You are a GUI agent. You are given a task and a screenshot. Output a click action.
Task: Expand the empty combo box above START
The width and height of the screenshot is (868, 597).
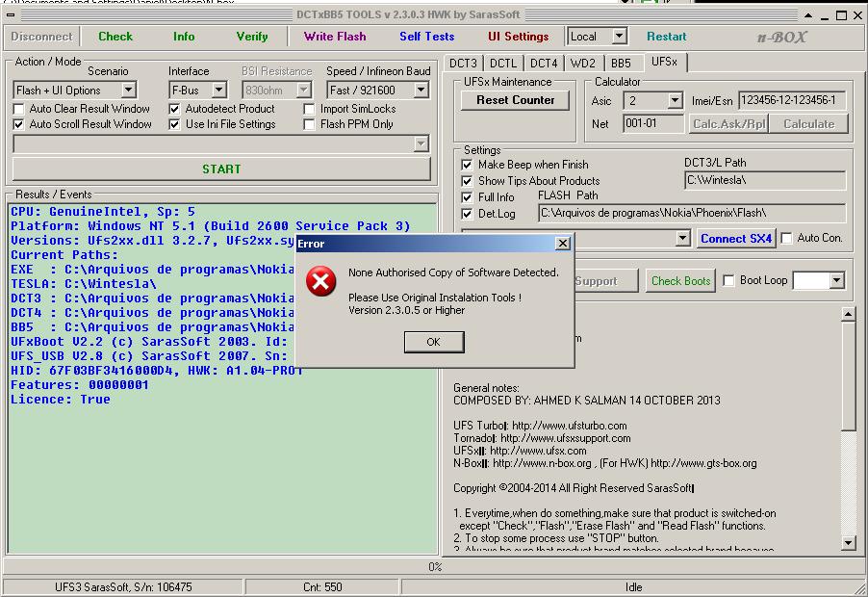[421, 144]
